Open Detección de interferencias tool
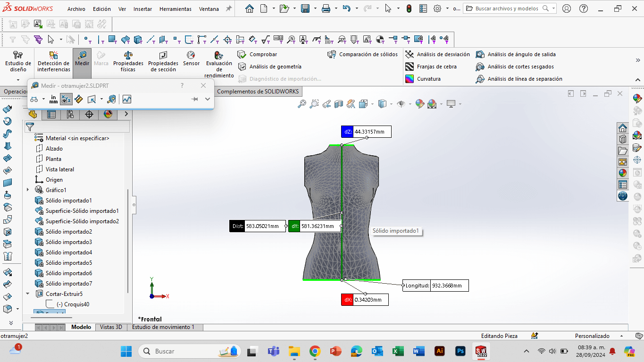 (x=54, y=62)
